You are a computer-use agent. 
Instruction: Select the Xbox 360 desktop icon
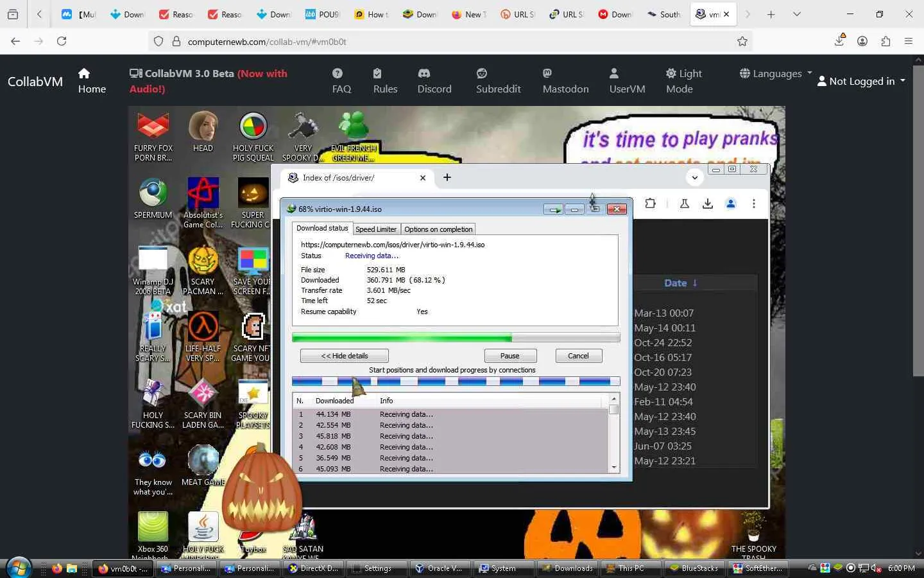[153, 533]
